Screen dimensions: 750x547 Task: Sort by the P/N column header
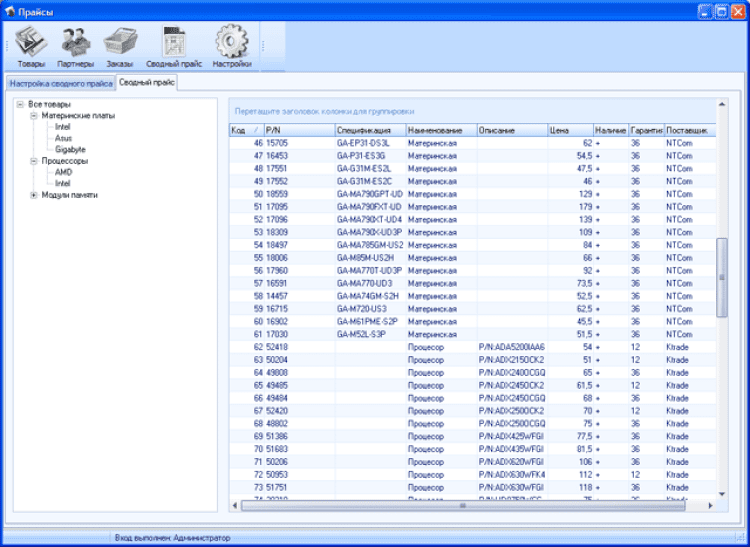click(x=299, y=130)
